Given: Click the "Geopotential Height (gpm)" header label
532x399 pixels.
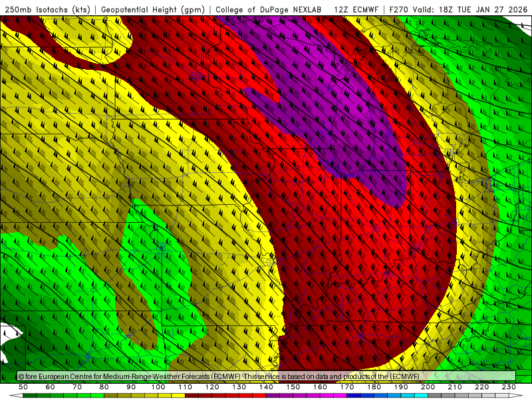Looking at the screenshot, I should pyautogui.click(x=153, y=9).
